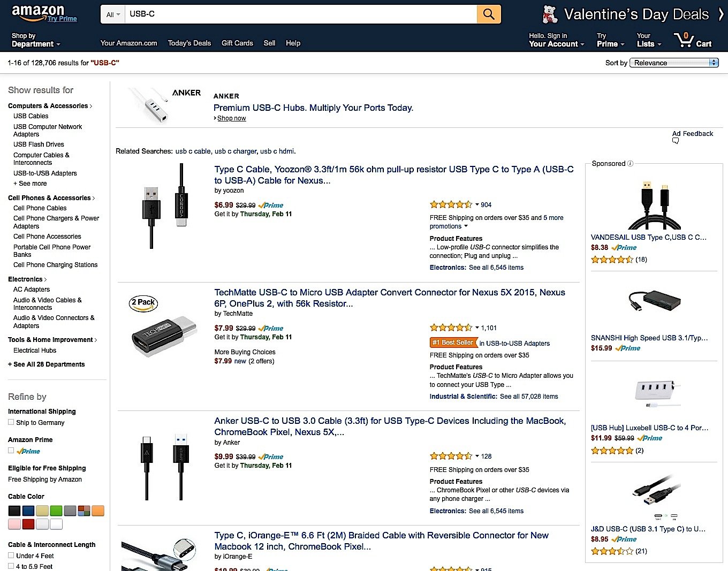Screen dimensions: 728x571
Task: Click the Valentine's Day Deals arrow
Action: pos(721,14)
